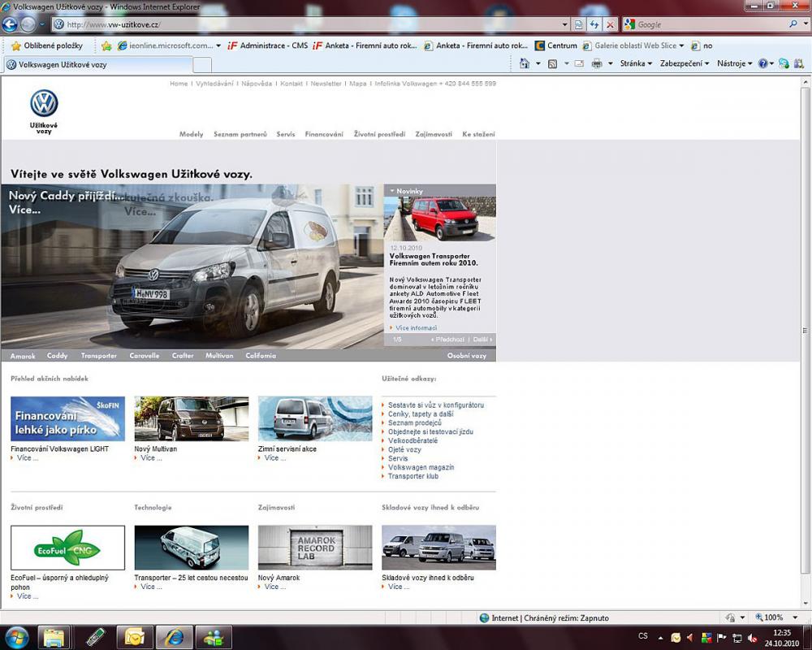Screen dimensions: 812x650
Task: Show hidden tray icons arrow
Action: click(x=660, y=638)
